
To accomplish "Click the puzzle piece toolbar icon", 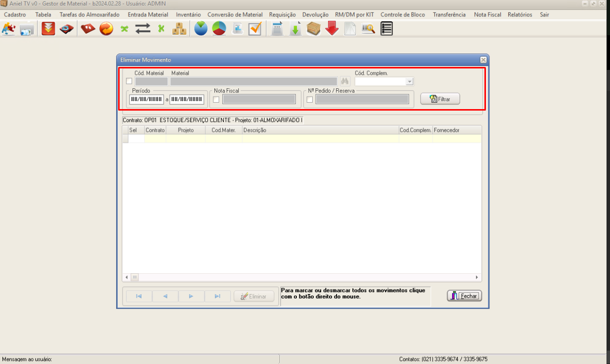I will (8, 29).
